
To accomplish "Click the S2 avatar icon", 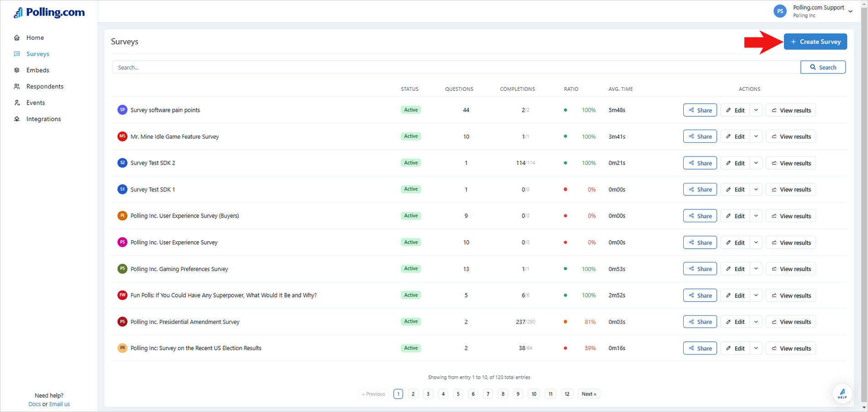I will tap(122, 162).
